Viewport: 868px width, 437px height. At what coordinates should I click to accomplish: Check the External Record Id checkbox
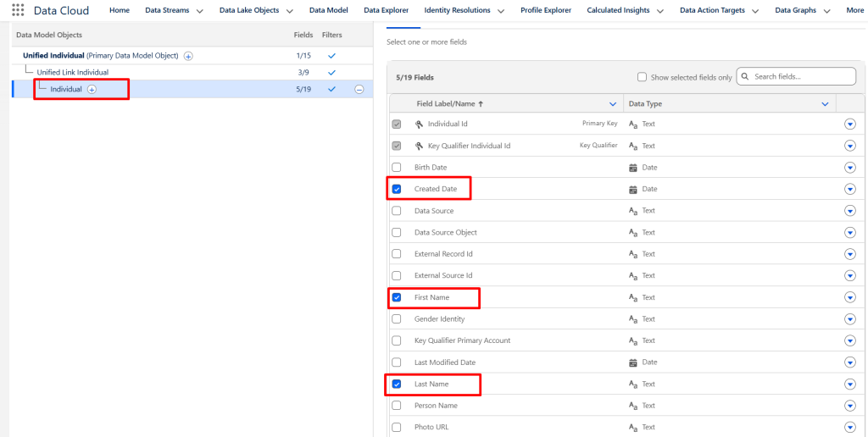click(397, 254)
